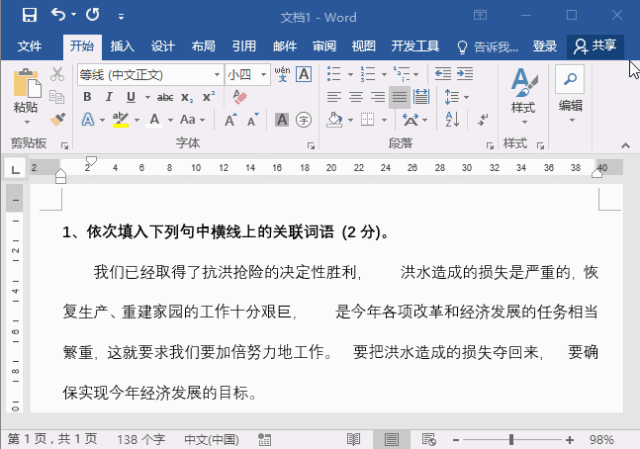The height and width of the screenshot is (449, 640).
Task: Center the text
Action: 356,97
